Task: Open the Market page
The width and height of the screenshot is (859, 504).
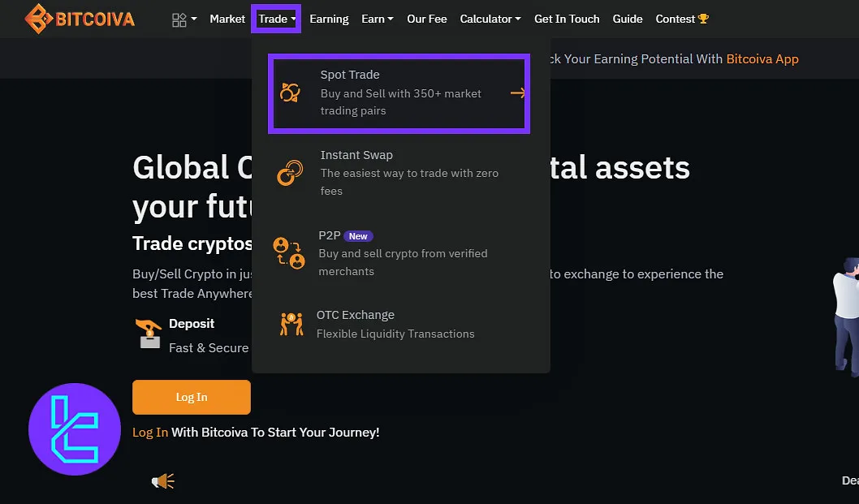Action: 227,19
